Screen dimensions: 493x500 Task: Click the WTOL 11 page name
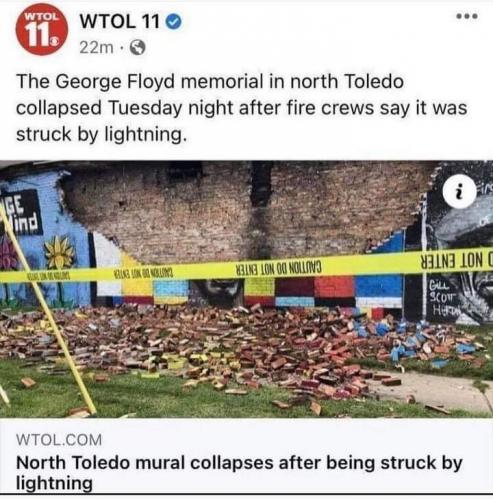120,22
